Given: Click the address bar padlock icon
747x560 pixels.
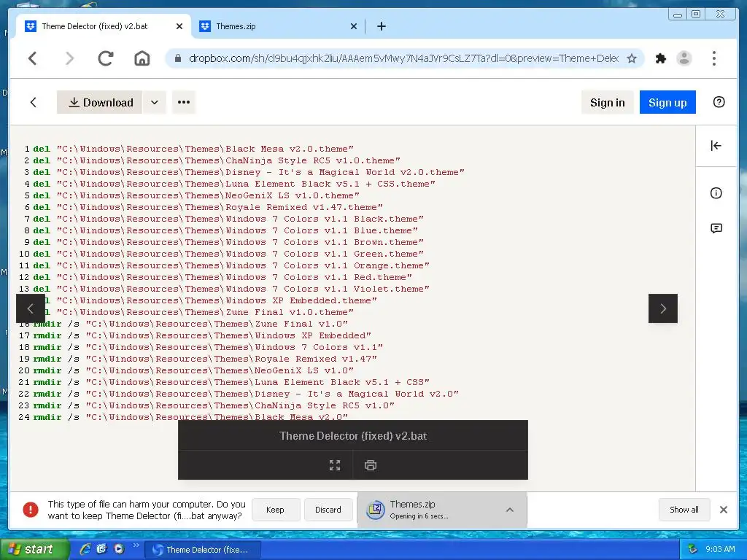Looking at the screenshot, I should pos(178,58).
